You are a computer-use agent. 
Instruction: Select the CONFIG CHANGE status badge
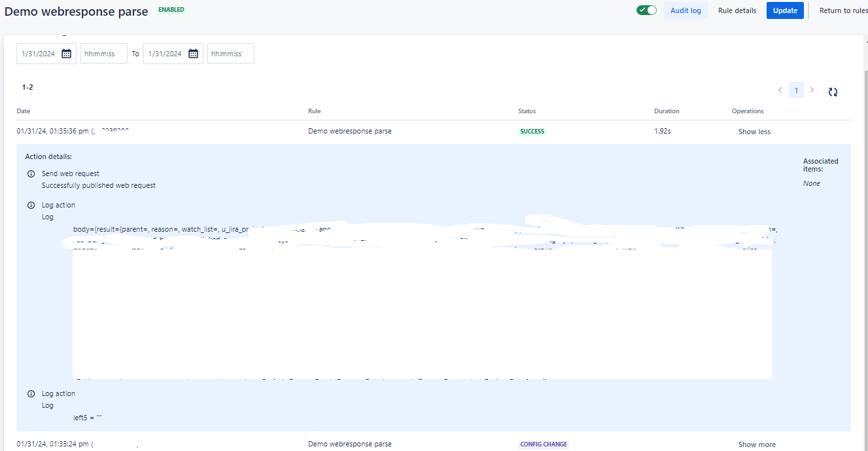click(544, 444)
